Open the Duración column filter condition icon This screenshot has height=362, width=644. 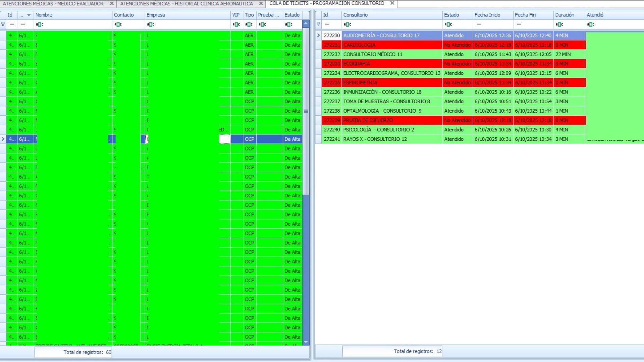coord(559,24)
